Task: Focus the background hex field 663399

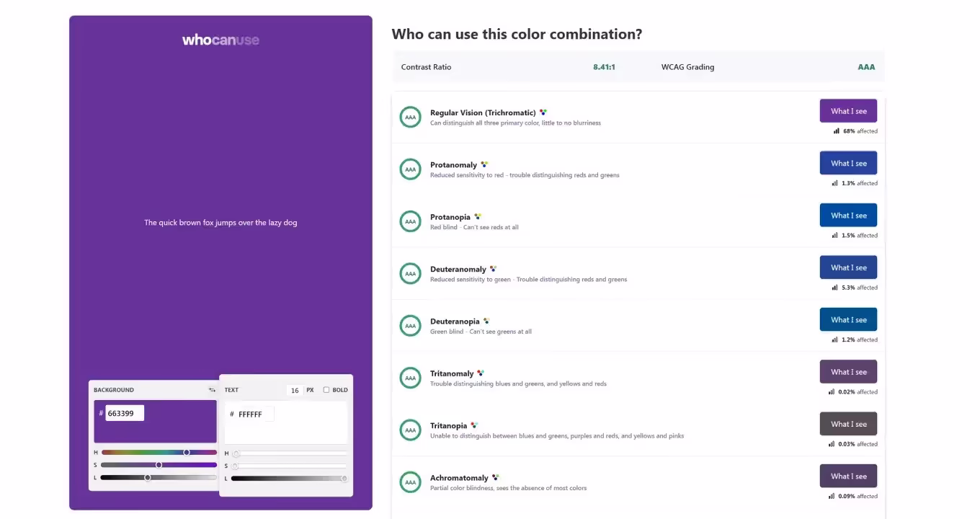Action: [x=124, y=413]
